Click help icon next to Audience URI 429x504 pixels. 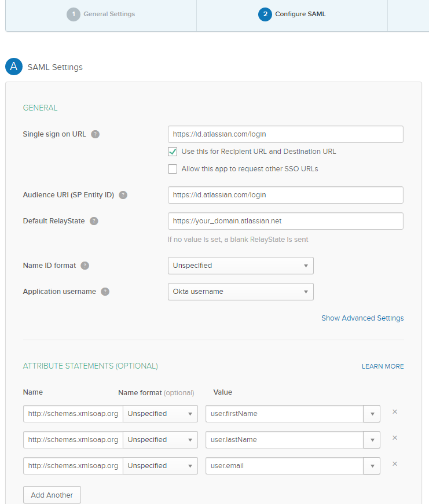pos(123,195)
